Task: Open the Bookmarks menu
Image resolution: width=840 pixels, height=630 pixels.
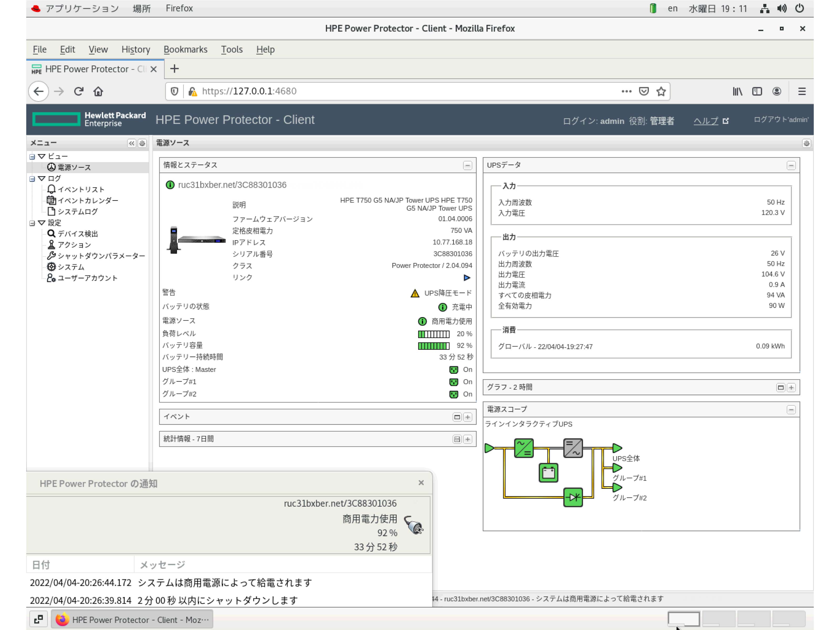Action: tap(185, 49)
